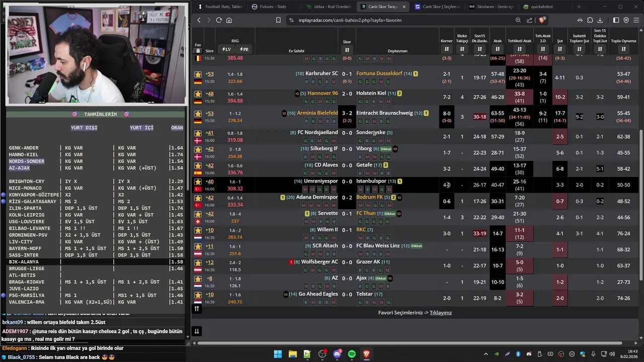Toggle the browser sidebar panel
This screenshot has height=362, width=644.
pyautogui.click(x=616, y=20)
